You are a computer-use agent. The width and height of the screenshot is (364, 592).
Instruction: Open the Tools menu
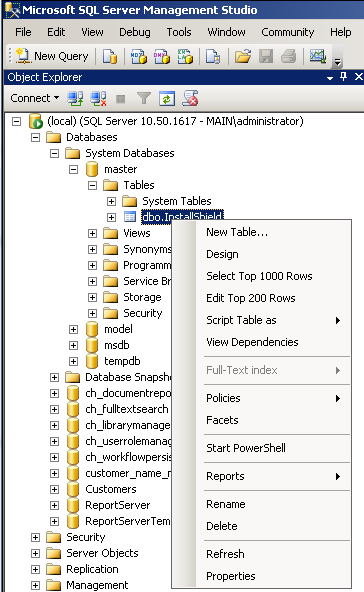click(x=179, y=32)
